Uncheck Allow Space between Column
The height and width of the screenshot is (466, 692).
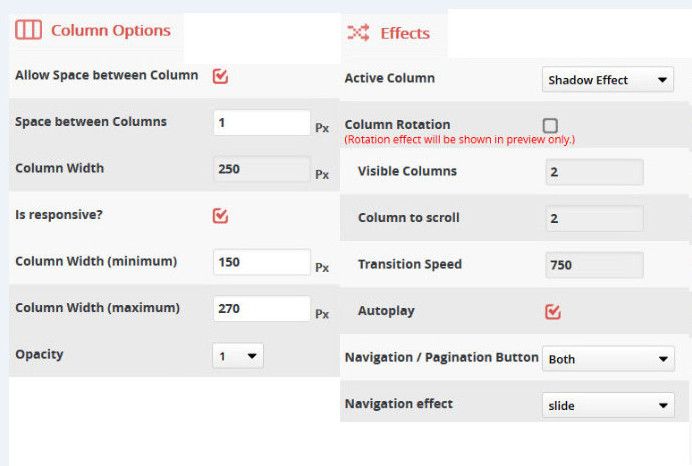pos(221,76)
